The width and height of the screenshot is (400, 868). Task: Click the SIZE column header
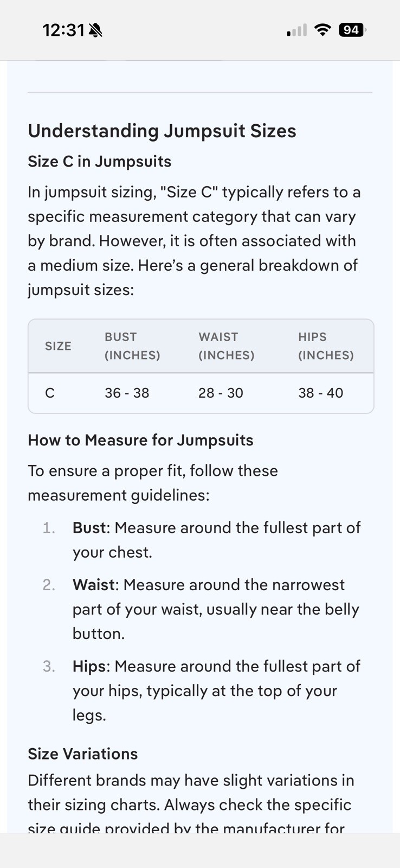58,346
